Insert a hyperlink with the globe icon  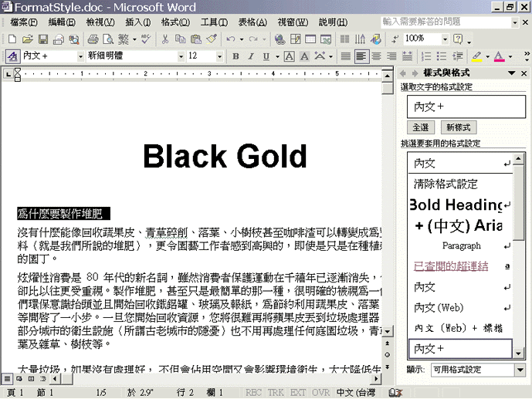[280, 39]
